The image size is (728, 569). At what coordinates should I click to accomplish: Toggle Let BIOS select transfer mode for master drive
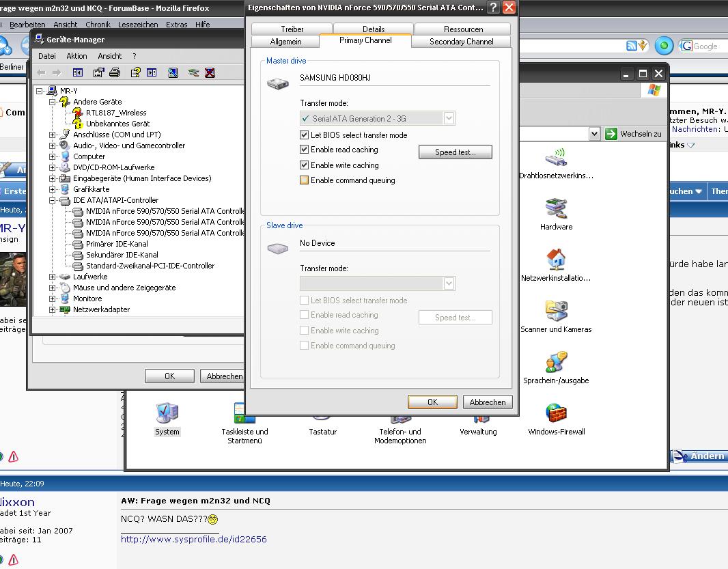[x=304, y=135]
